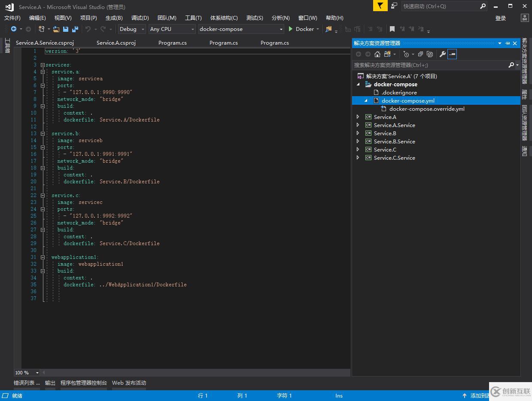Click the Quick Launch search field
This screenshot has width=532, height=401.
[440, 6]
